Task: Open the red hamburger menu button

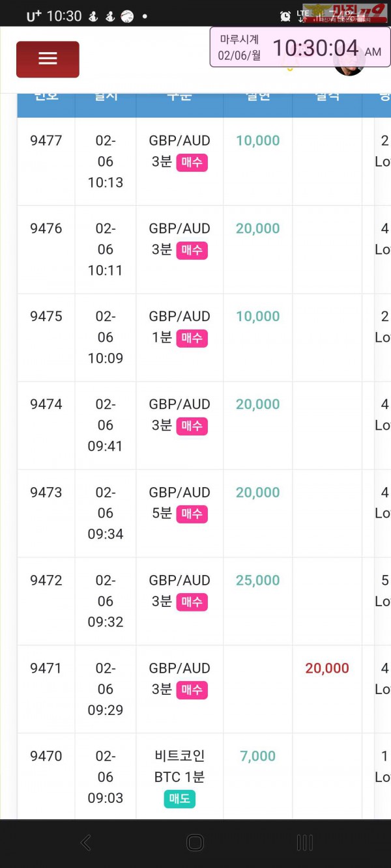Action: (48, 59)
